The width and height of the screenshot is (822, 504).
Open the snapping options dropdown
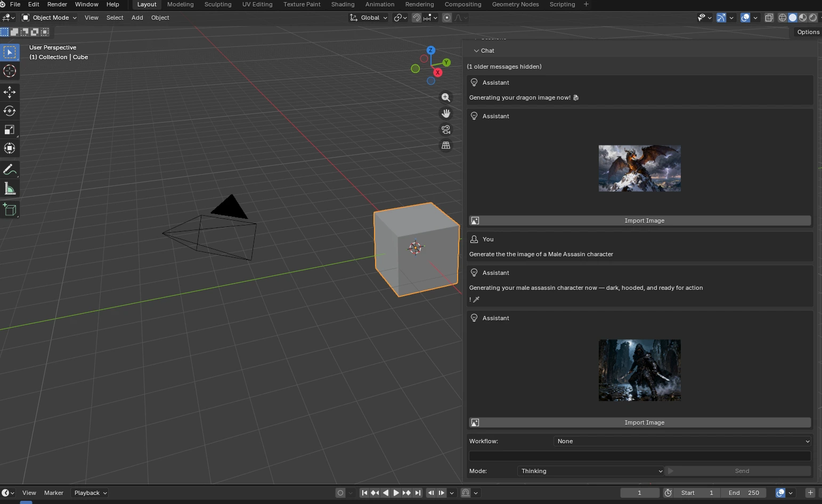coord(430,18)
